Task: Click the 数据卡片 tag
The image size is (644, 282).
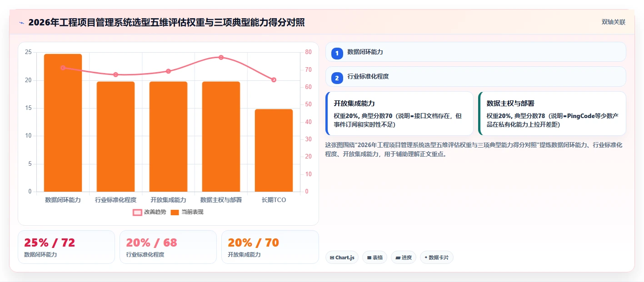Action: point(436,257)
